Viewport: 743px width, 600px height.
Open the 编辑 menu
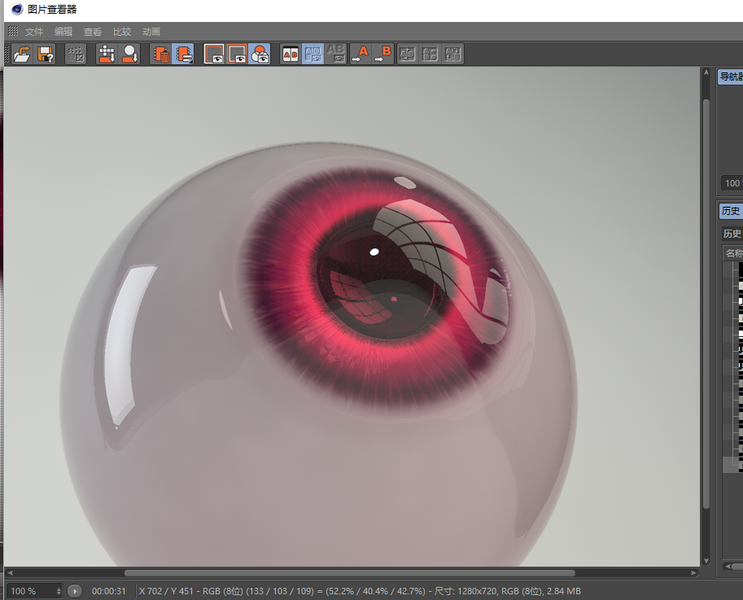point(63,32)
